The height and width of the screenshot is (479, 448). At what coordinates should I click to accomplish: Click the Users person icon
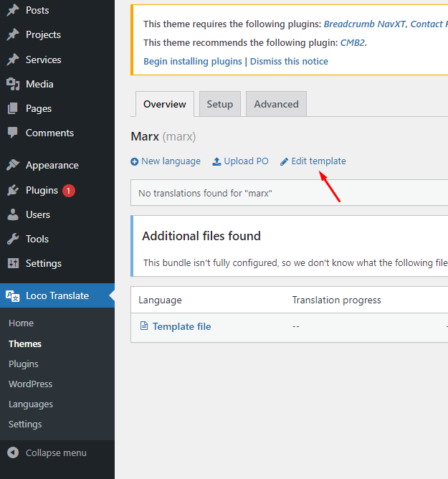pyautogui.click(x=13, y=215)
